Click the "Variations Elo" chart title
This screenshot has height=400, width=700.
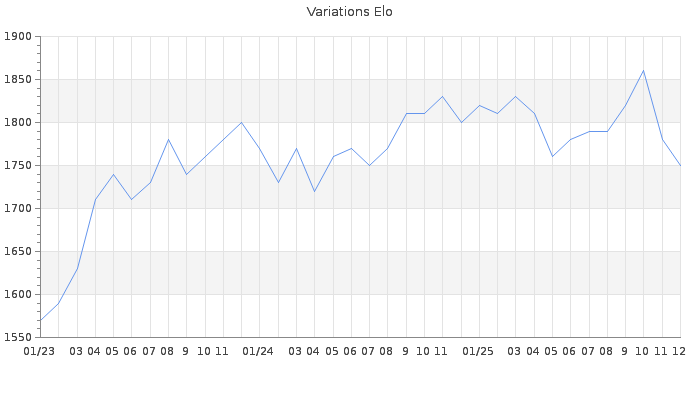tap(349, 12)
